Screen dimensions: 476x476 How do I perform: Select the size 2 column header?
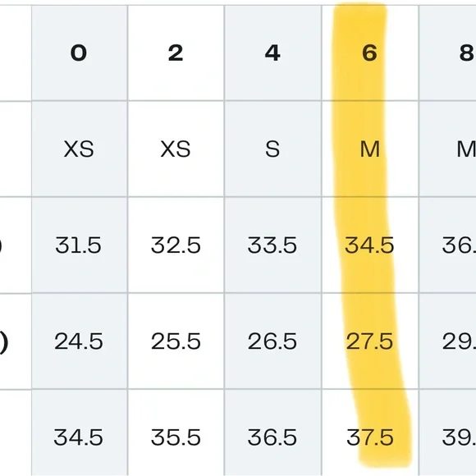pyautogui.click(x=176, y=53)
